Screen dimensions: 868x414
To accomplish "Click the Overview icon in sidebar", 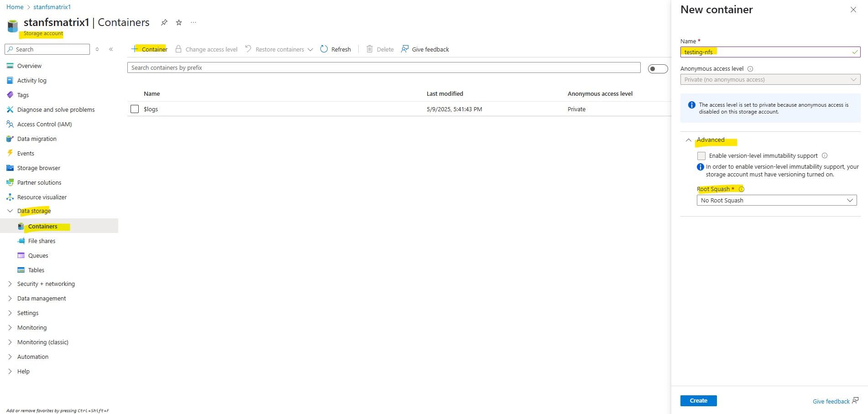I will [10, 66].
